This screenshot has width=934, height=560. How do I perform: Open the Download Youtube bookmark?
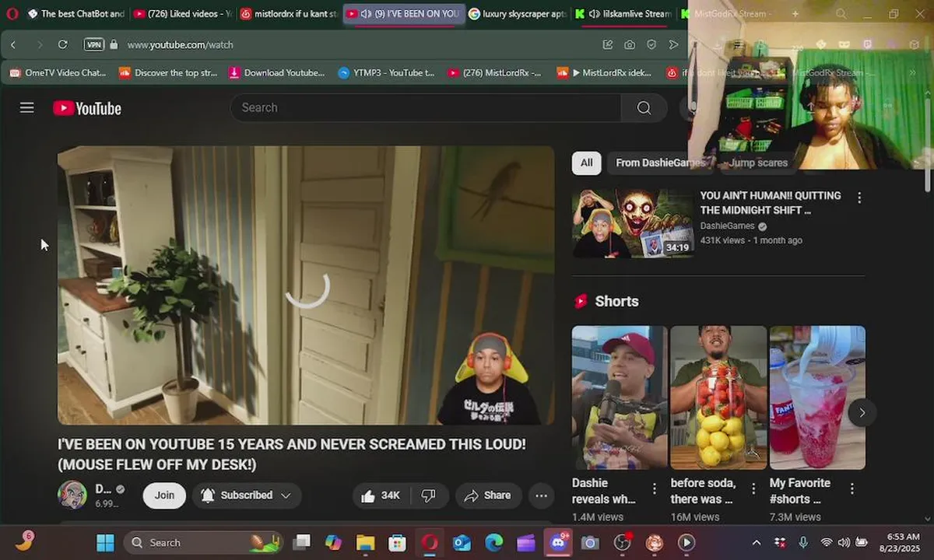point(277,73)
